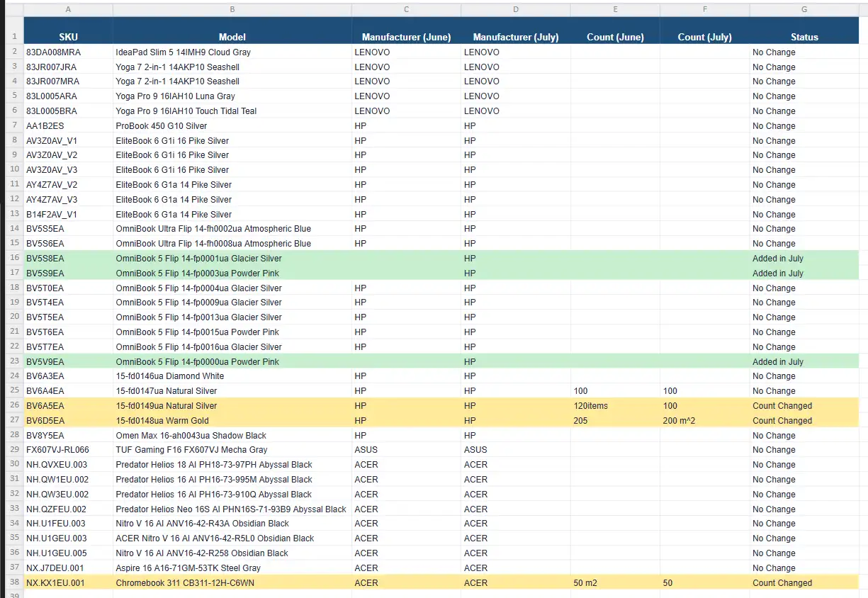Click the Status header cell
The width and height of the screenshot is (868, 598).
(804, 30)
